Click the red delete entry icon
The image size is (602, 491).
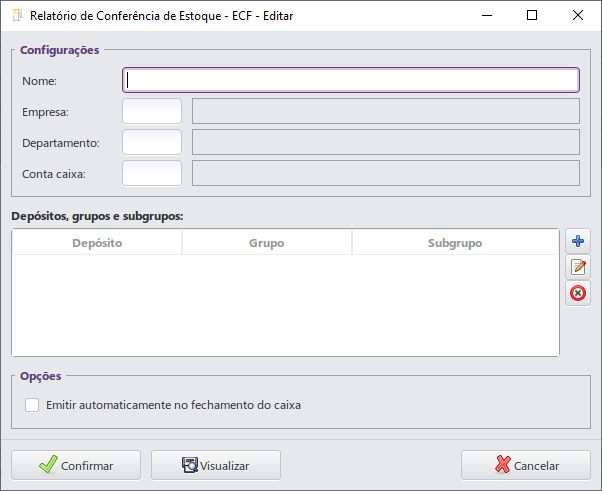coord(577,293)
